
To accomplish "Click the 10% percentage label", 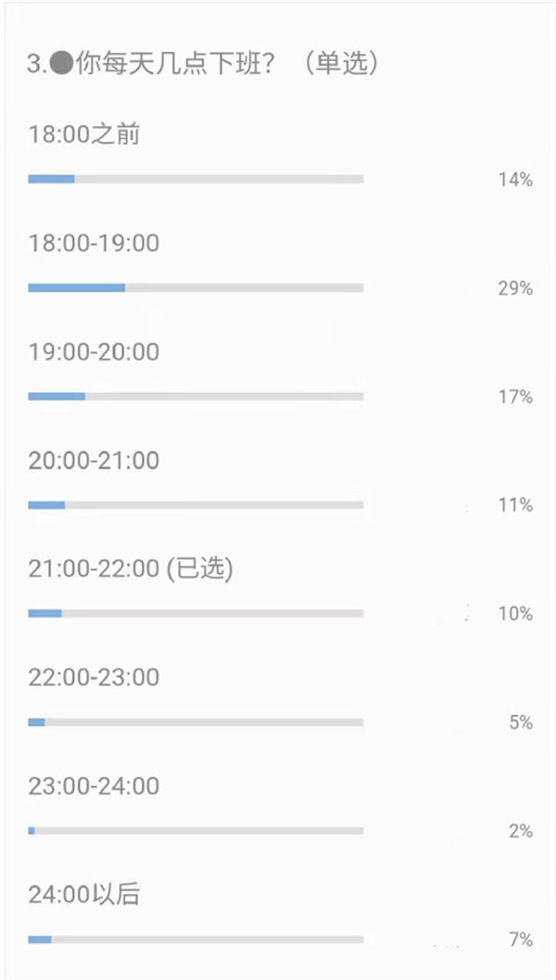I will tap(515, 614).
